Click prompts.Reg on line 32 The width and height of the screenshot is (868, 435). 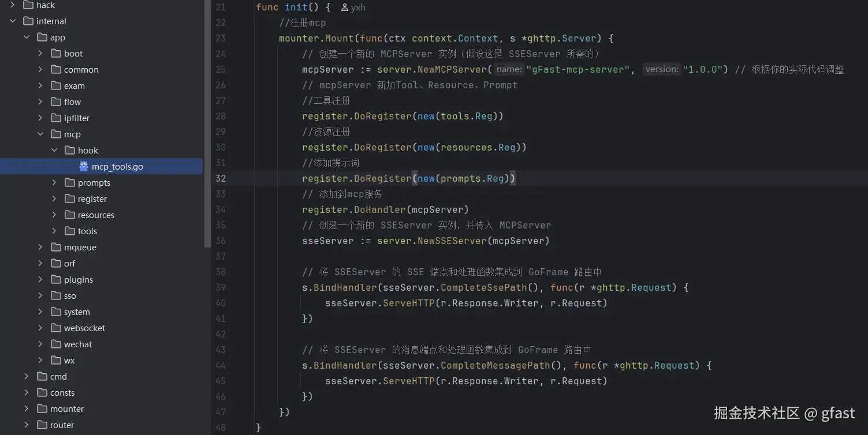pyautogui.click(x=472, y=178)
